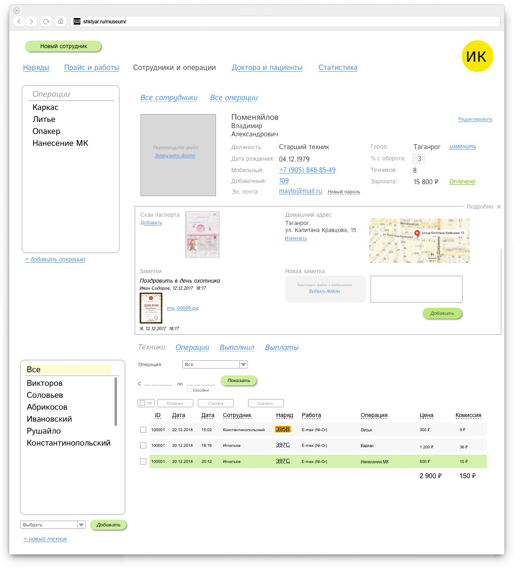The image size is (514, 570).
Task: Open the Сотрудники и операции tab
Action: point(174,67)
